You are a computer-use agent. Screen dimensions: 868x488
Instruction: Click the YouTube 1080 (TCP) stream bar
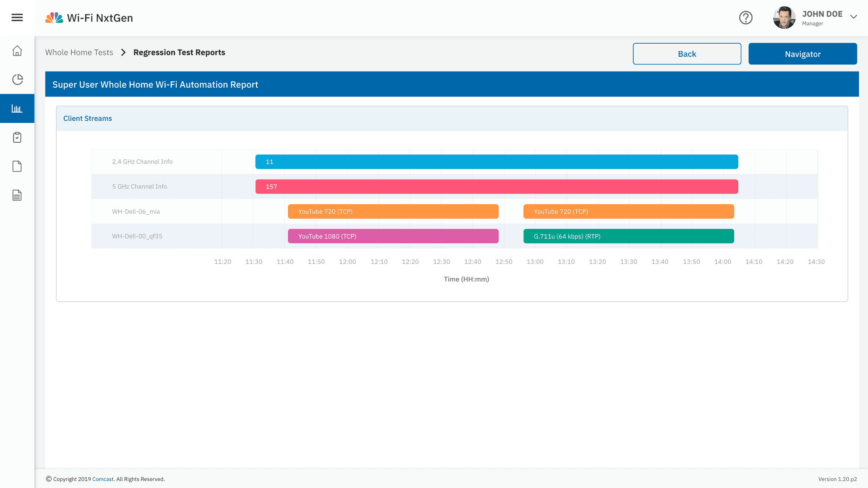pyautogui.click(x=393, y=236)
